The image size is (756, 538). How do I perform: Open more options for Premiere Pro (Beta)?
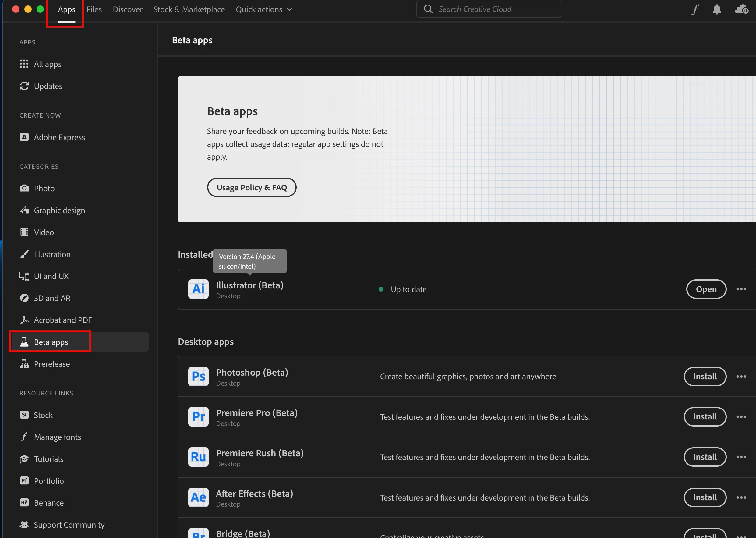741,417
